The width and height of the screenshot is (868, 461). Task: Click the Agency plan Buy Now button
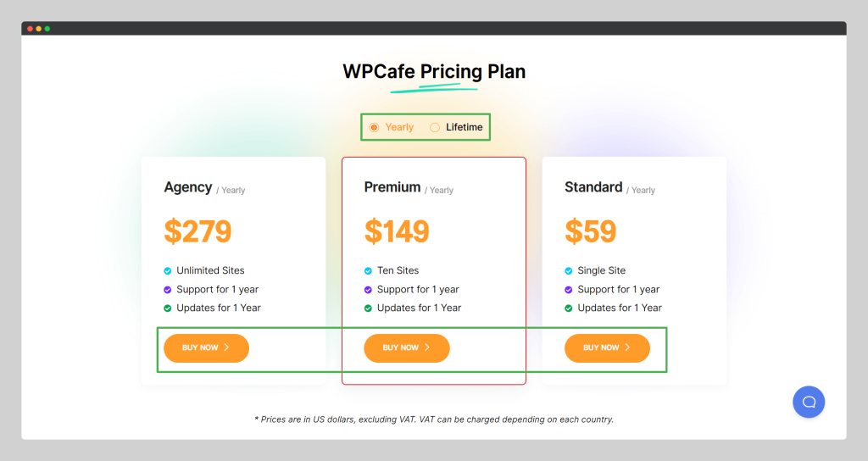pos(207,348)
